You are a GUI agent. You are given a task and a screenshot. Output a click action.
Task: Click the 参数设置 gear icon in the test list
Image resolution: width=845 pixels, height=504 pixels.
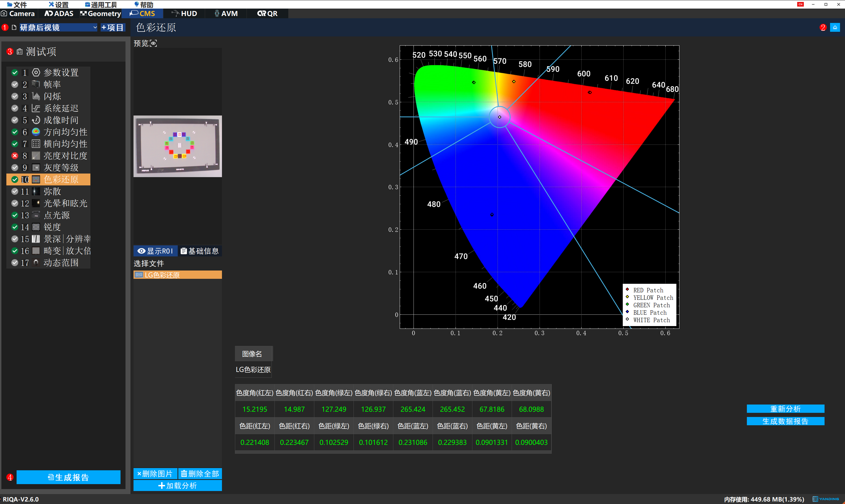click(x=36, y=72)
